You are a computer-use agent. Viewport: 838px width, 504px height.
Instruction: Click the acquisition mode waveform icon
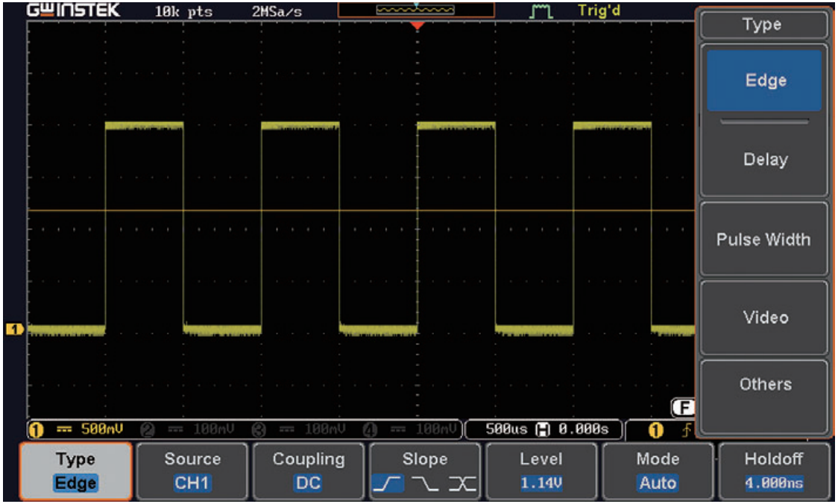(x=541, y=10)
